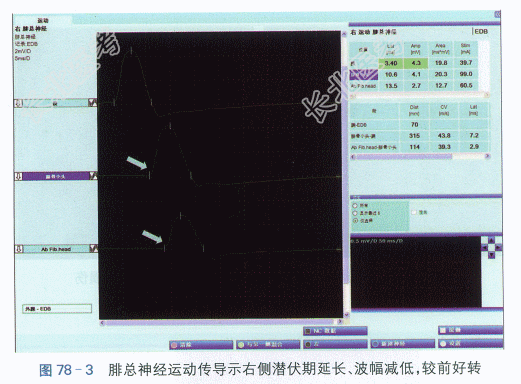Click left marker icon on Ab Fib.head bar
The height and width of the screenshot is (384, 521).
19,249
